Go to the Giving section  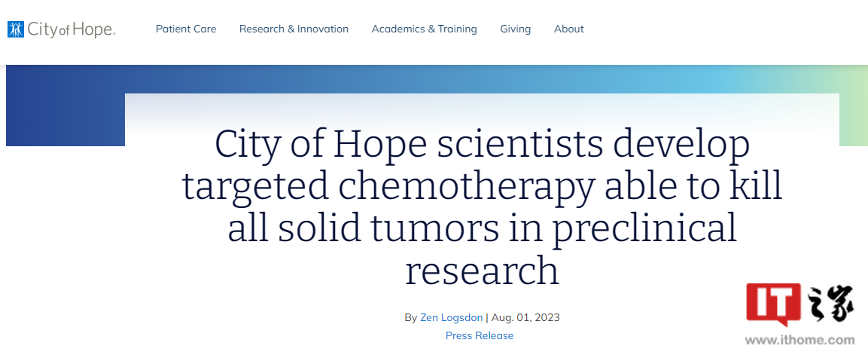[x=515, y=29]
